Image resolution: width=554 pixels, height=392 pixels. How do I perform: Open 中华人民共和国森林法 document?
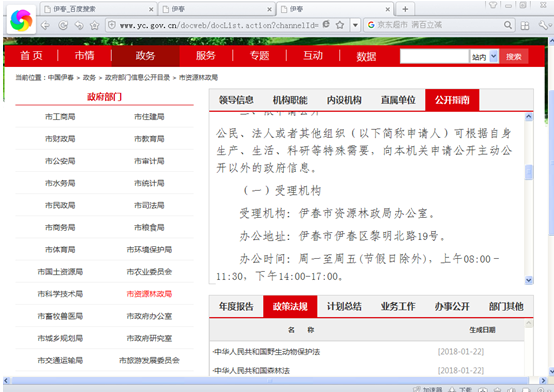coord(251,370)
